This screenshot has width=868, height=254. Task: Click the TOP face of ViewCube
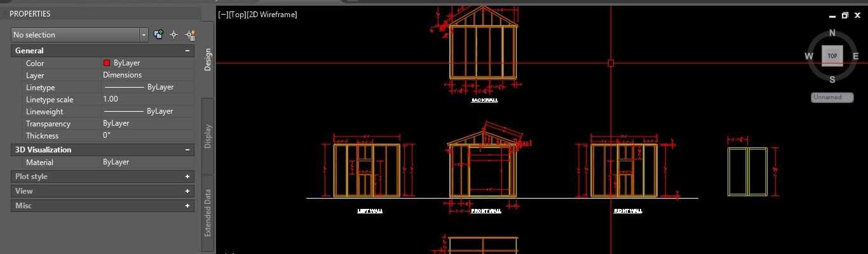pyautogui.click(x=832, y=56)
